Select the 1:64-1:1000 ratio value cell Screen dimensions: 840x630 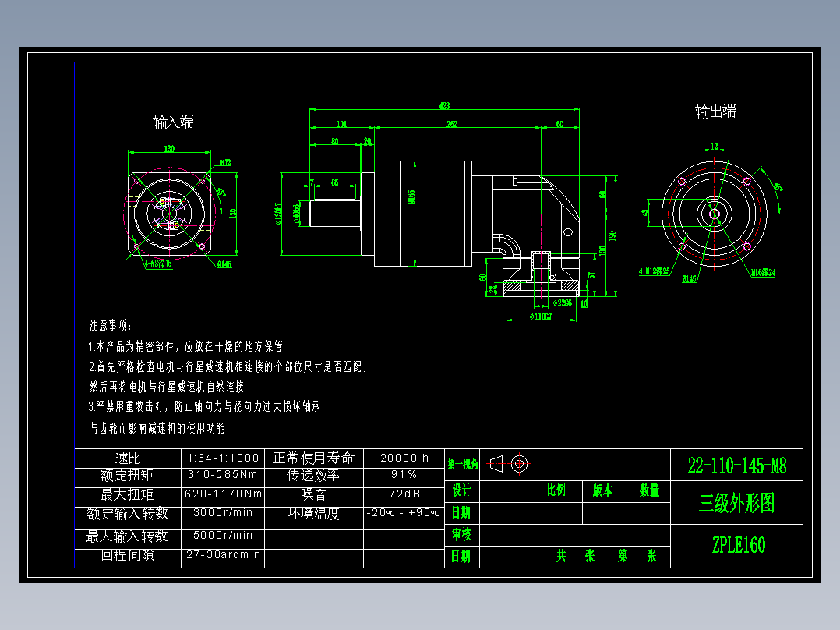click(x=224, y=458)
